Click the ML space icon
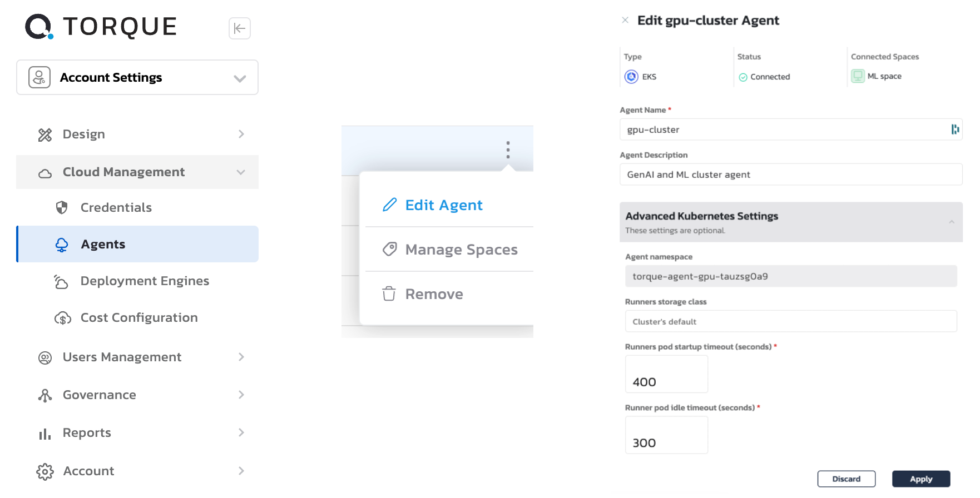The width and height of the screenshot is (980, 498). pyautogui.click(x=858, y=76)
